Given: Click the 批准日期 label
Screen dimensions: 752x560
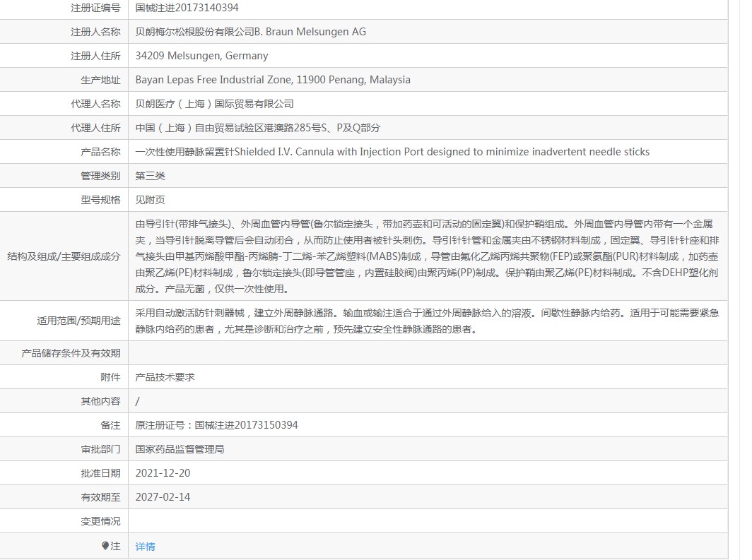Looking at the screenshot, I should pyautogui.click(x=100, y=473).
